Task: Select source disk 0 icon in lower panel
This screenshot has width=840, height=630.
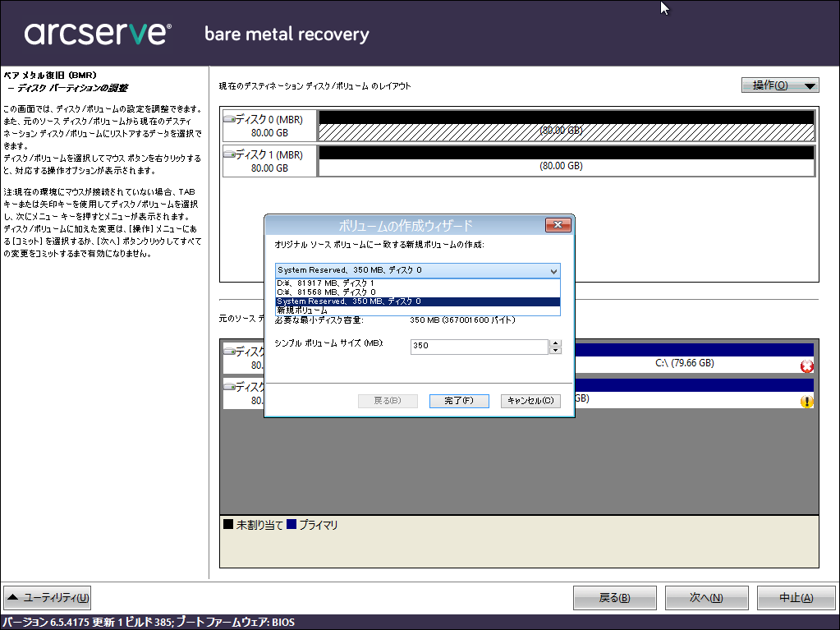Action: click(x=229, y=352)
